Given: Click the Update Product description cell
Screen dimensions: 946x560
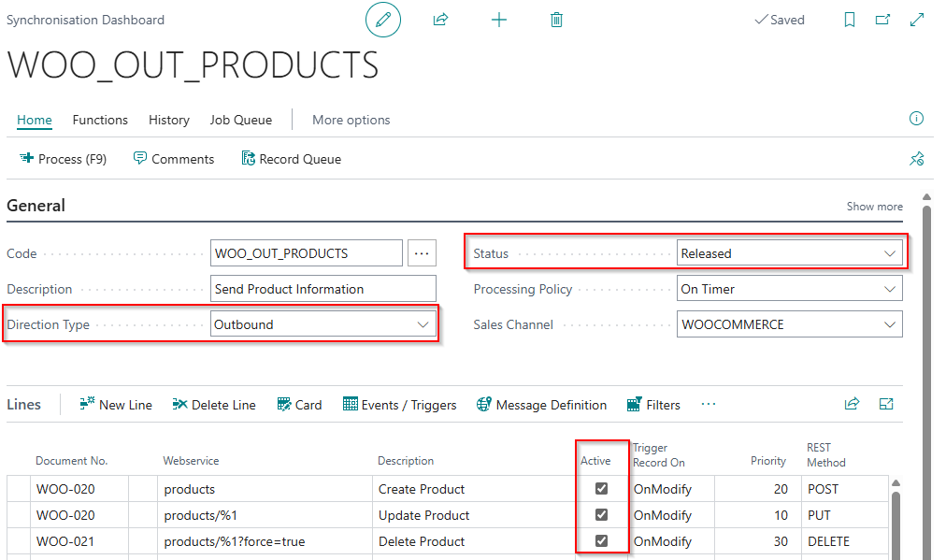Looking at the screenshot, I should (x=474, y=515).
